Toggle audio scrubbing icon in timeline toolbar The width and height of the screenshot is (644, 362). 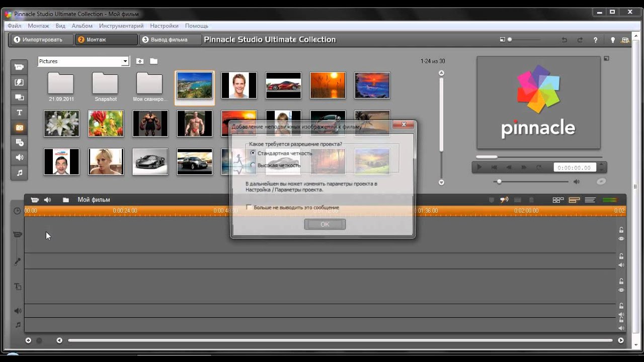tap(504, 200)
